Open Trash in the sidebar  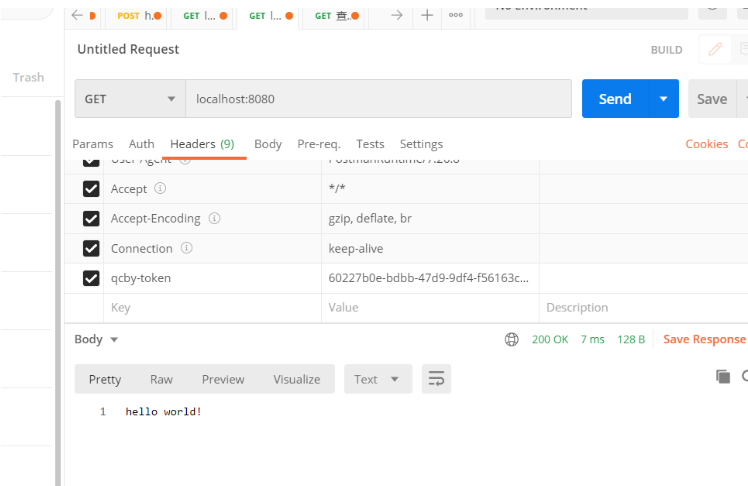point(28,77)
